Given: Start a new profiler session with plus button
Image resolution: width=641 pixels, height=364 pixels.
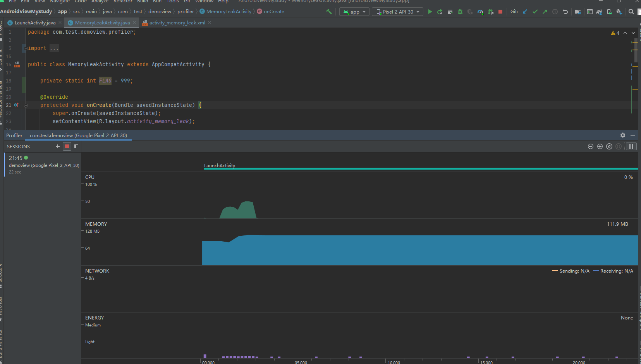Looking at the screenshot, I should click(57, 146).
